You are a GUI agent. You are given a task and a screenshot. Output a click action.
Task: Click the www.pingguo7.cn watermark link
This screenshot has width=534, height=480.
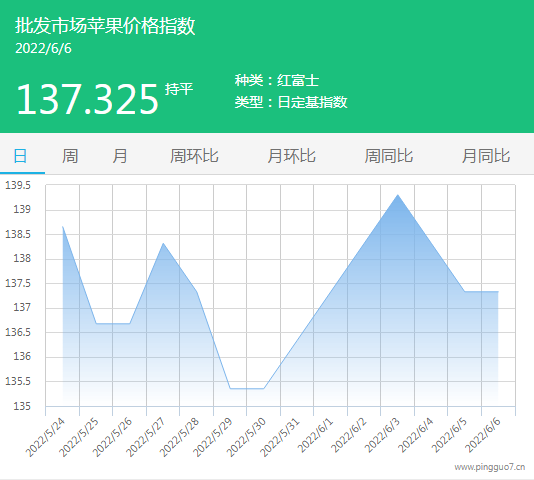[489, 467]
